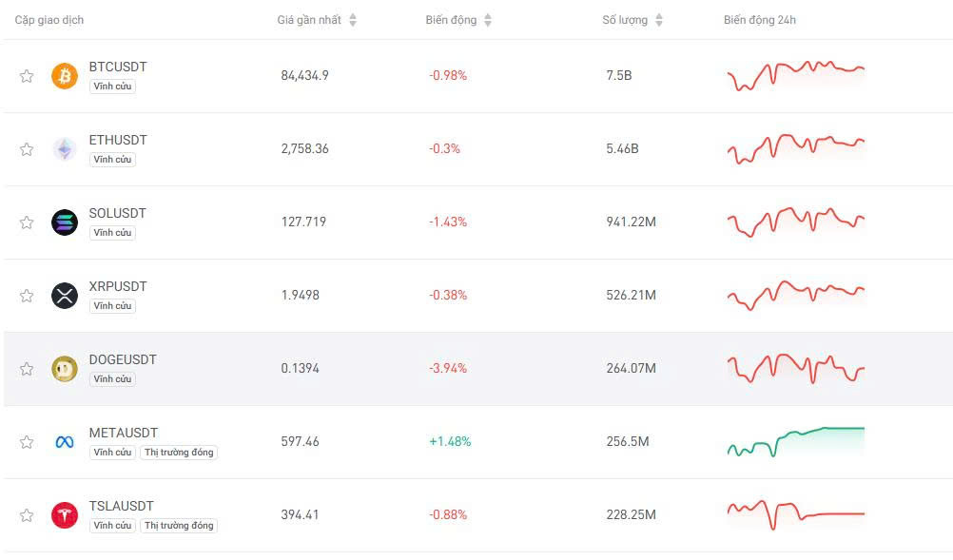The height and width of the screenshot is (560, 953).
Task: Click the Vĩnh cửu tag under XRPUSDT
Action: point(112,305)
